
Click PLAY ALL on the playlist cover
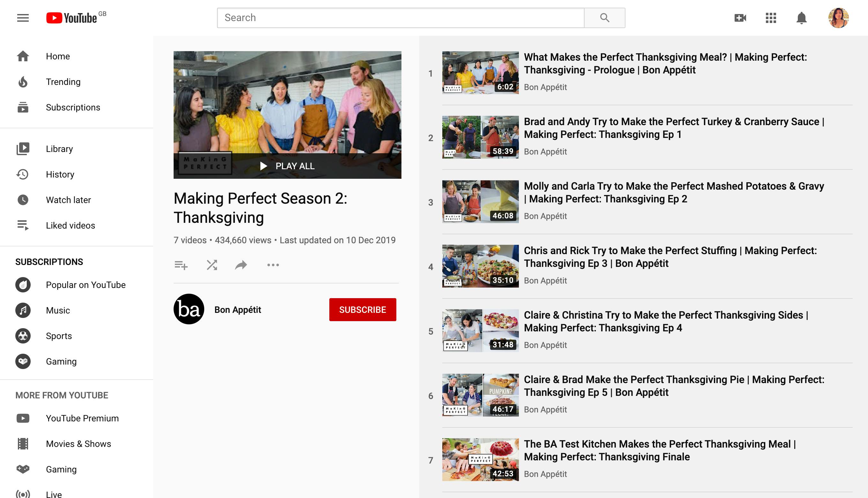(287, 166)
